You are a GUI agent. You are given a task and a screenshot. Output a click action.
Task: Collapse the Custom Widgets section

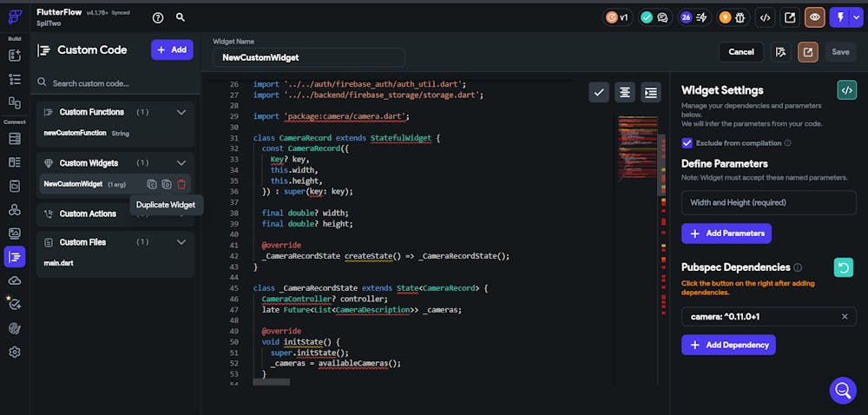[x=181, y=163]
